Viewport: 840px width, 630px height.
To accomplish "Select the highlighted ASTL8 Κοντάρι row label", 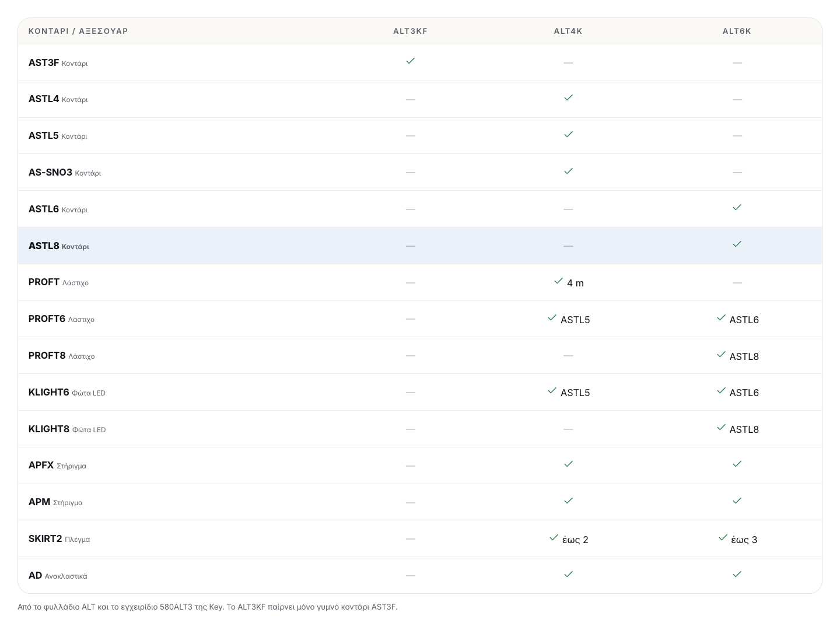I will coord(59,246).
